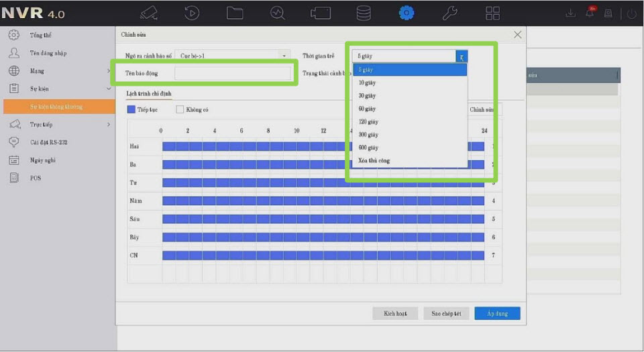
Task: Open the live view camera icon
Action: coord(149,13)
